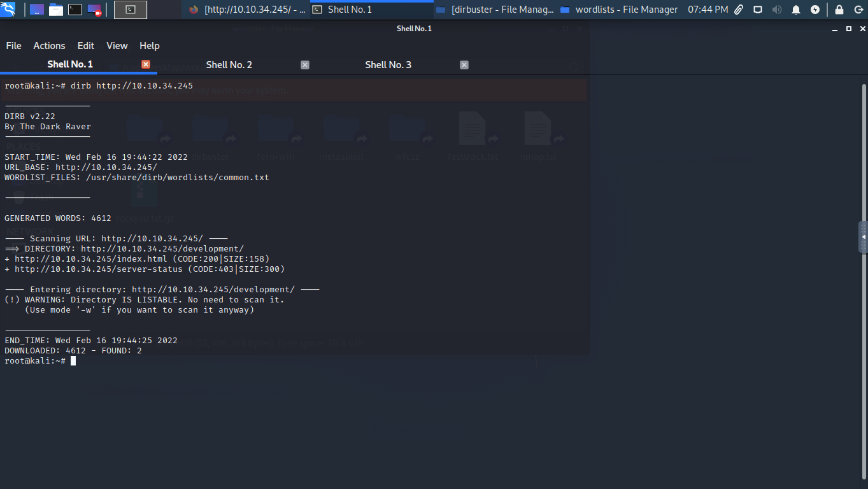Click the START_TIME line
The image size is (868, 489).
tap(96, 157)
